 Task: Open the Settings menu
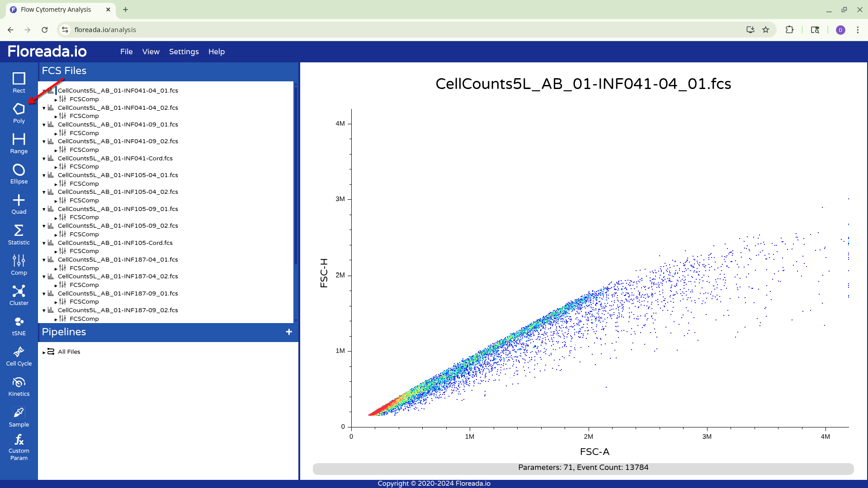click(184, 52)
